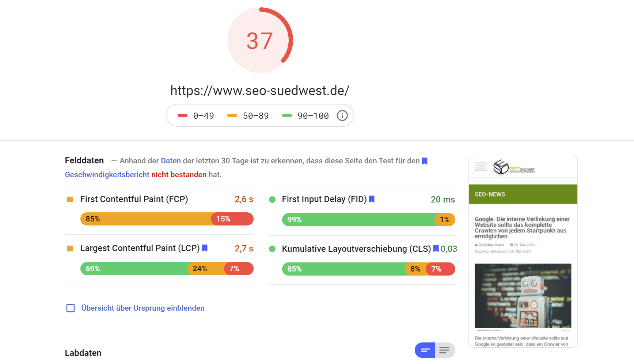This screenshot has width=634, height=364.
Task: Click the robot image thumbnail in the preview
Action: [523, 296]
